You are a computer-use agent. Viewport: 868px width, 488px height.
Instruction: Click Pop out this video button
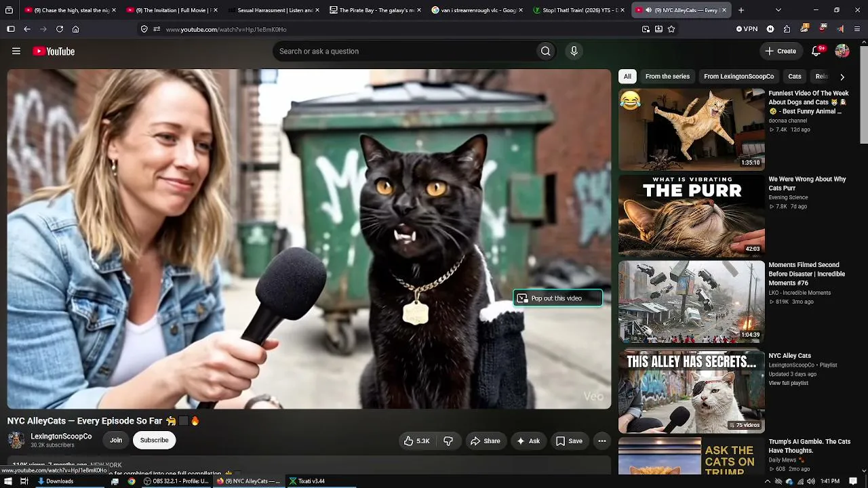[x=557, y=298]
